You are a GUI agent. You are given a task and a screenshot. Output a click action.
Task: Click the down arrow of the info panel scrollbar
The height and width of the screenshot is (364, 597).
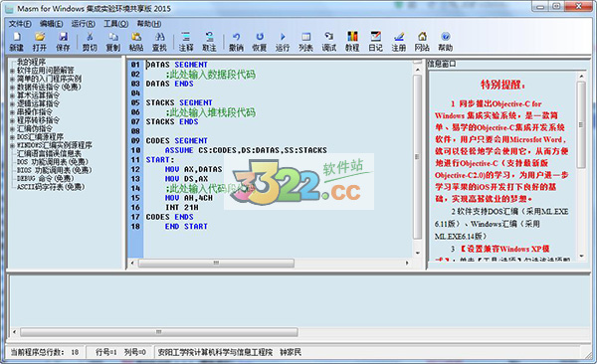coord(581,256)
